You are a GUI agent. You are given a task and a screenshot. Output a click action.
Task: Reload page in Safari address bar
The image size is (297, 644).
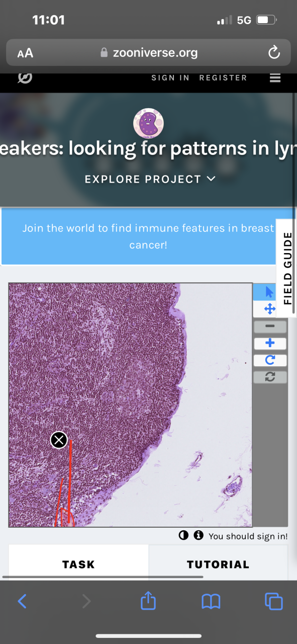coord(274,52)
